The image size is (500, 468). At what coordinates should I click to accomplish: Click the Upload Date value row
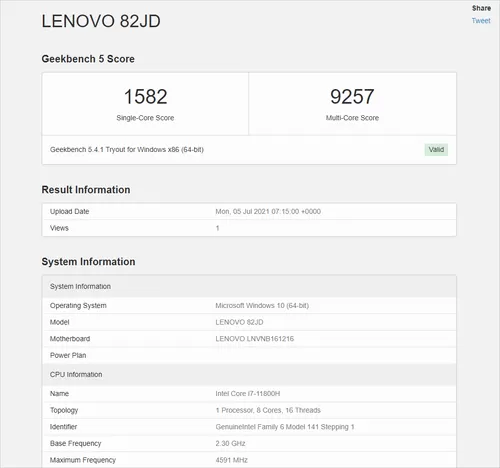point(249,211)
